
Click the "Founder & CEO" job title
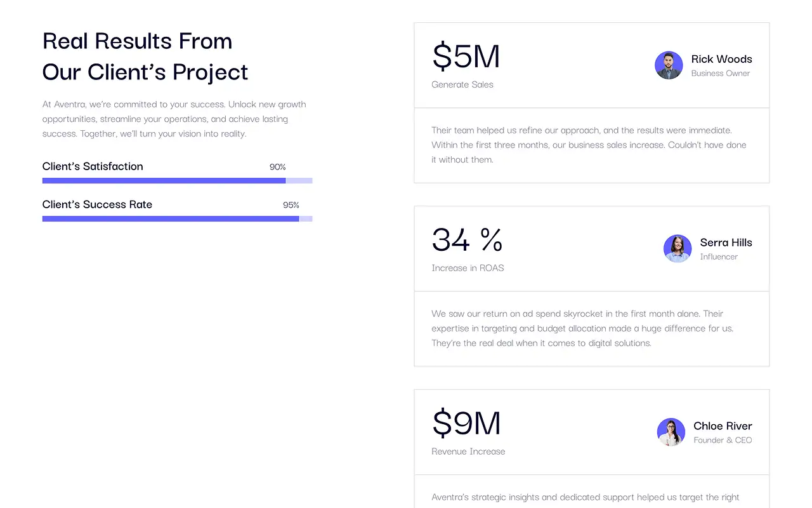click(723, 440)
